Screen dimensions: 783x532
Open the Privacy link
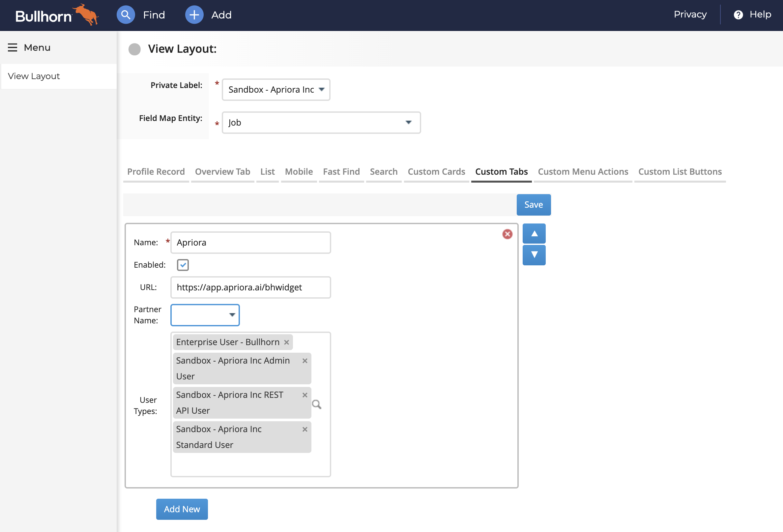[x=690, y=15]
